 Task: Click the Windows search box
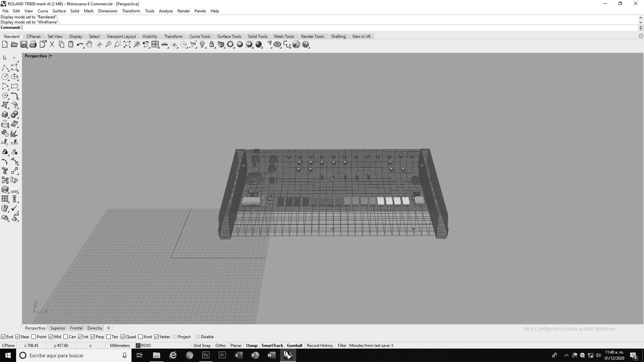tap(74, 355)
